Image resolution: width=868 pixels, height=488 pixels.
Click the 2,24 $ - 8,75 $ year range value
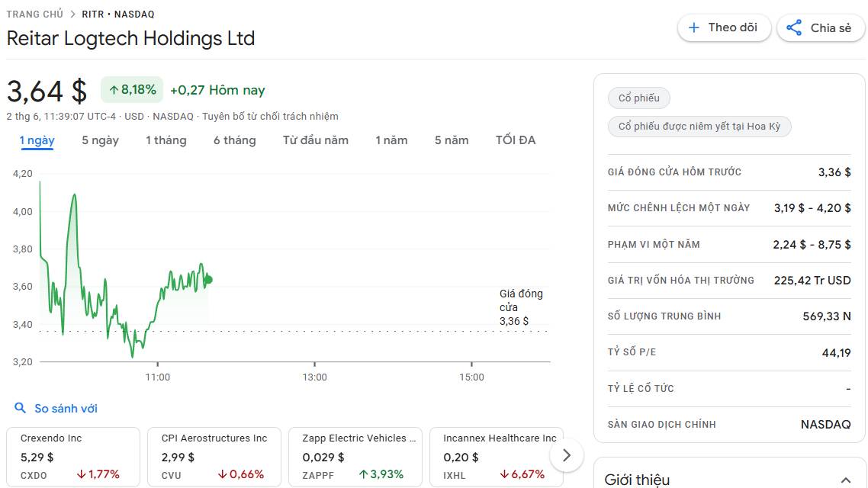pyautogui.click(x=812, y=245)
